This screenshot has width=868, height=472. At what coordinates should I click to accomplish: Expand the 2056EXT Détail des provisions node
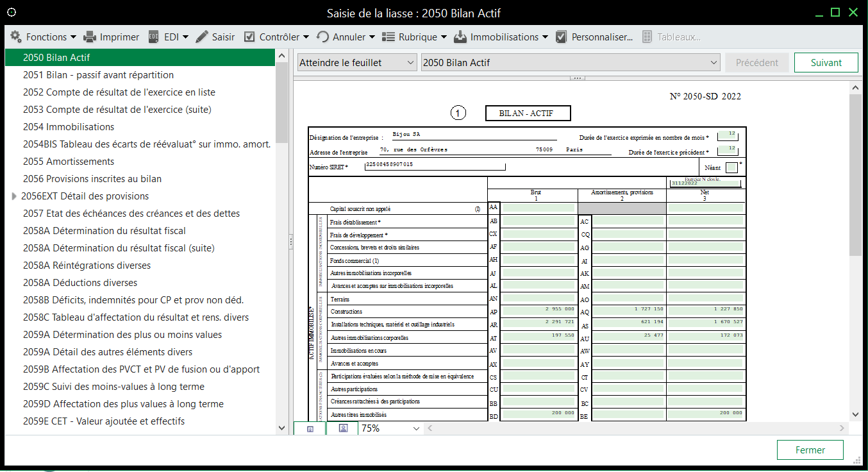pyautogui.click(x=14, y=196)
